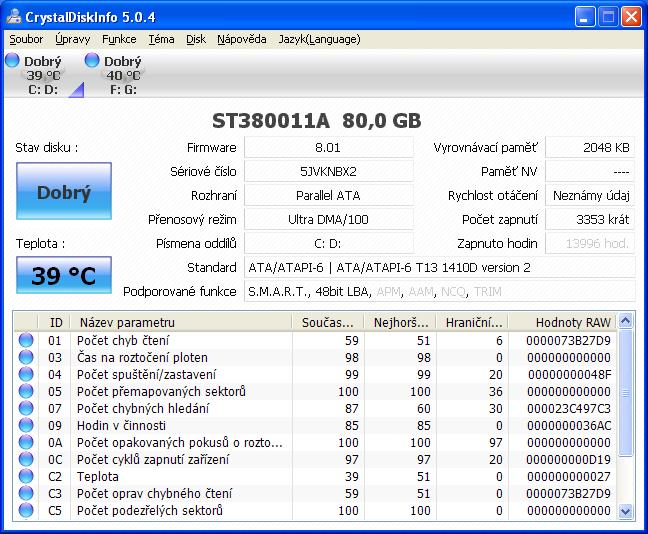Screen dimensions: 648x534
Task: Minimize the CrystalDiskInfo window
Action: pyautogui.click(x=584, y=17)
